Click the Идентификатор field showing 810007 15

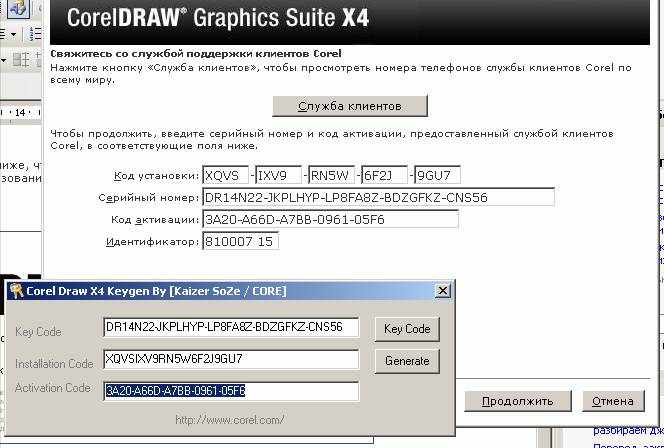pos(240,241)
